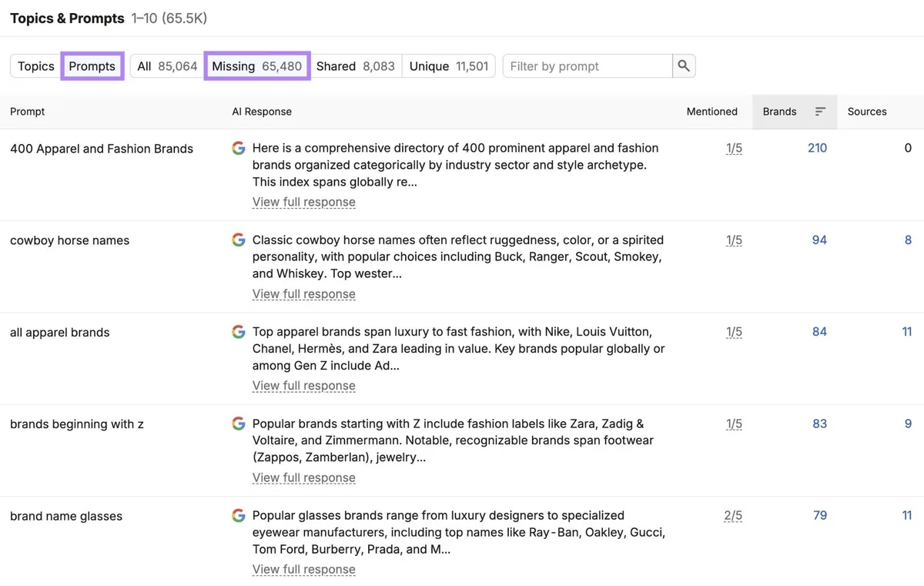Select the Missing 65,480 filter

pos(257,66)
